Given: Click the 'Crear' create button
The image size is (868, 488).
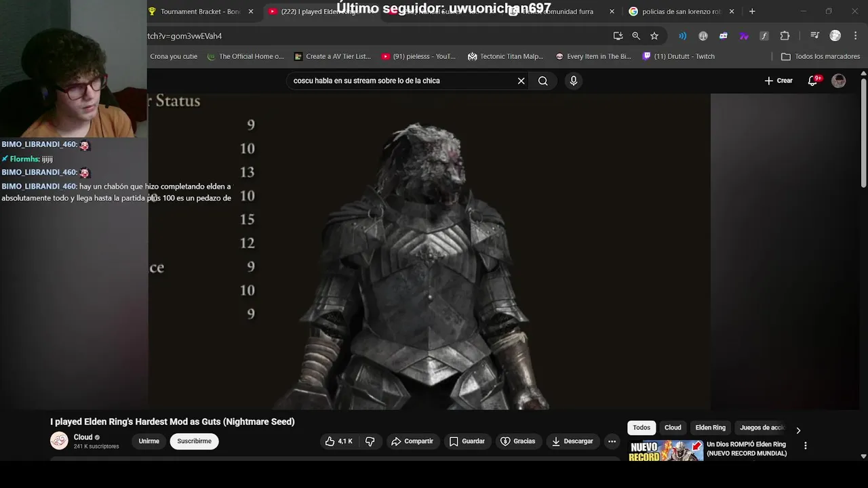Looking at the screenshot, I should point(778,81).
